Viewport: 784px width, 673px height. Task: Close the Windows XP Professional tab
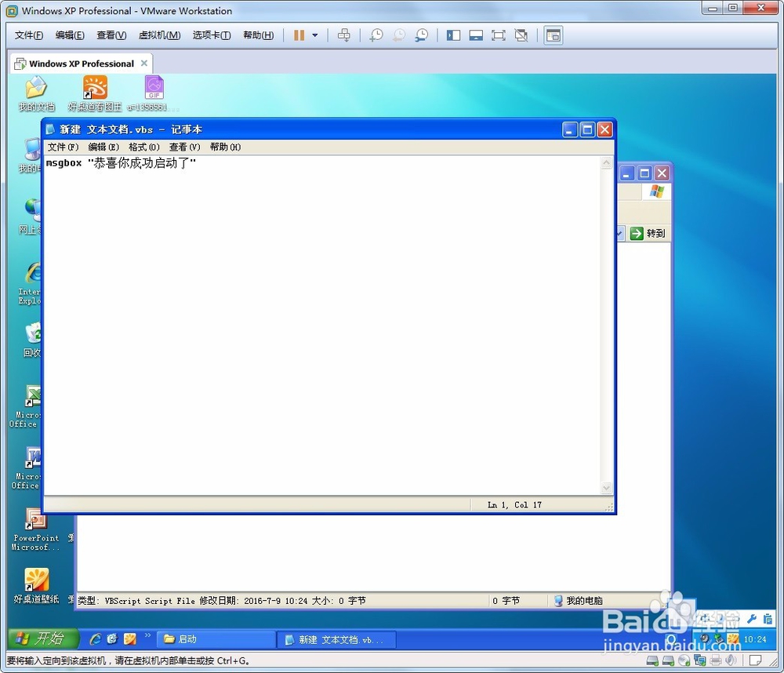144,63
